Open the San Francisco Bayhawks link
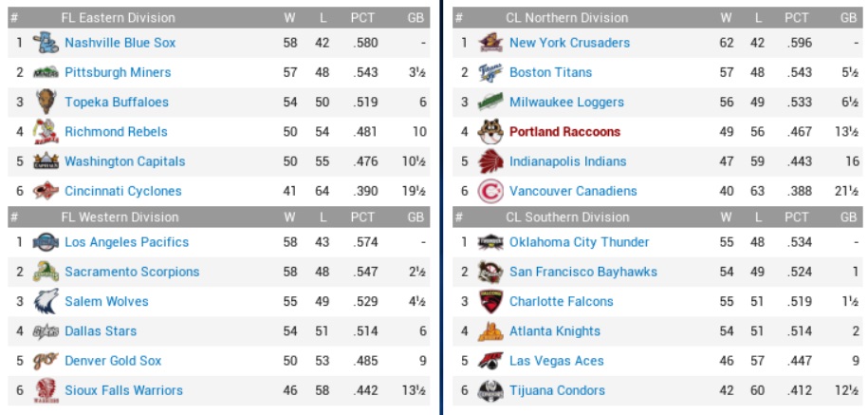Screen dimensions: 868x415 tap(582, 272)
